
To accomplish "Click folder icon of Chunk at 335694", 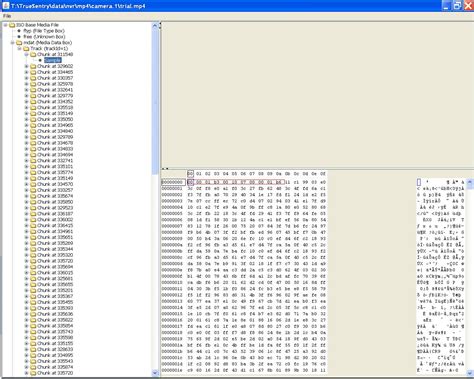I will [33, 267].
